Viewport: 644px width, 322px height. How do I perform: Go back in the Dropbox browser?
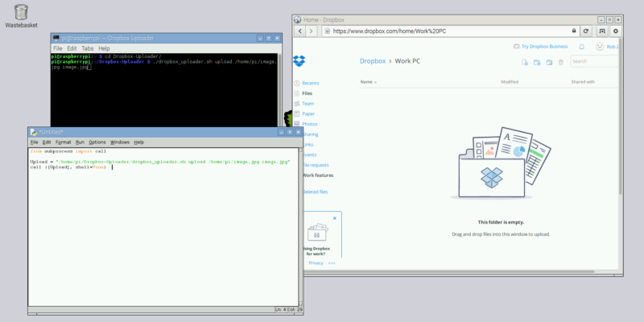point(300,31)
